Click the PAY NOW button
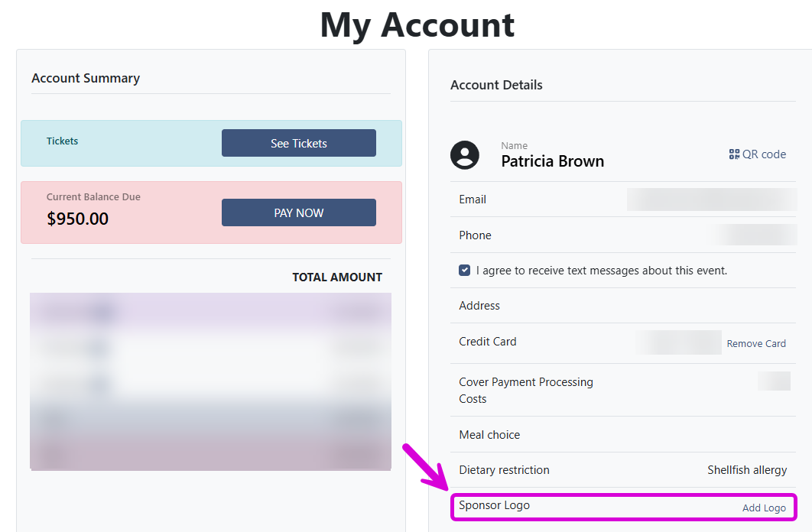The width and height of the screenshot is (812, 532). [298, 212]
